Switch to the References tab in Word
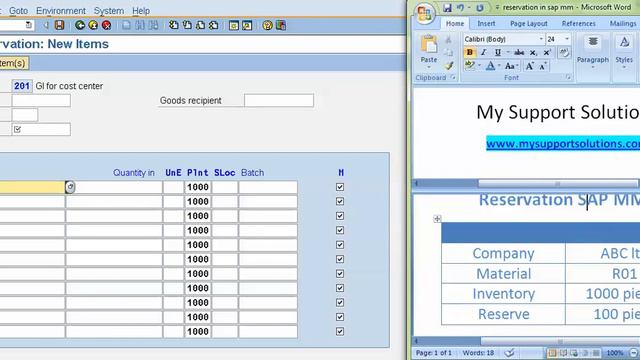This screenshot has height=360, width=640. 578,24
